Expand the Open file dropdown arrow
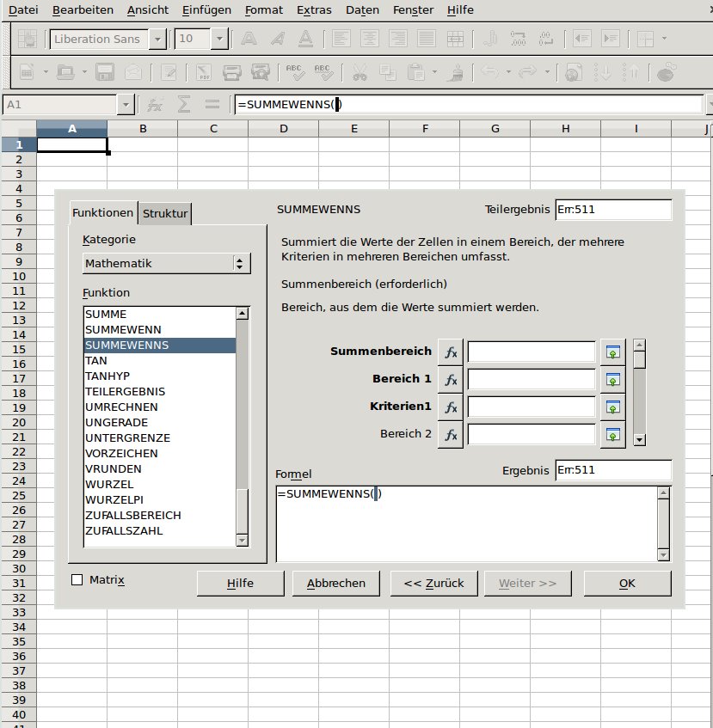This screenshot has height=728, width=713. (x=84, y=72)
